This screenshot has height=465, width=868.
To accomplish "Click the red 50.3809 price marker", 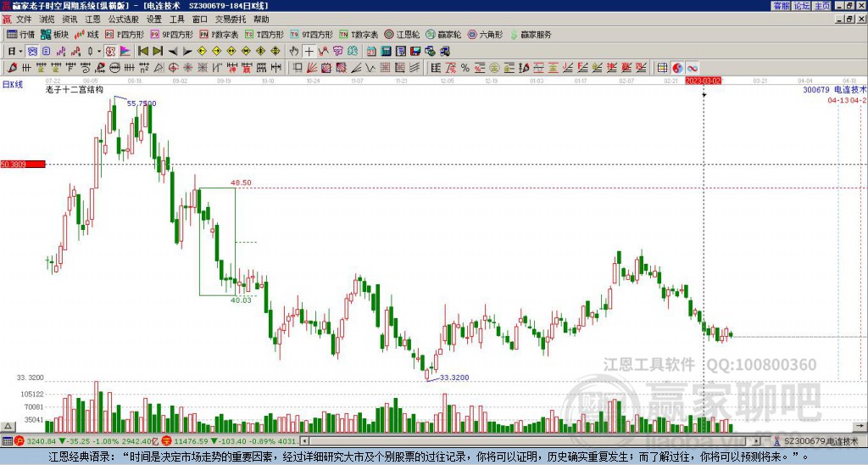I will click(23, 164).
